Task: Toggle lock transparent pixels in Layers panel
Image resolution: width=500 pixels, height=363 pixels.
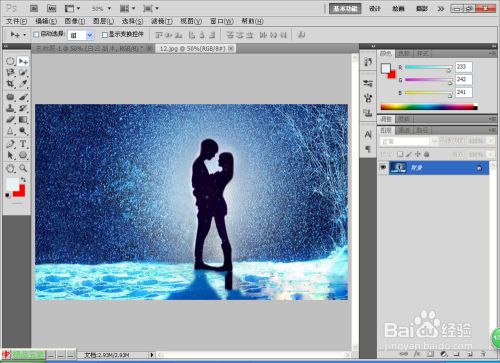Action: tap(400, 154)
